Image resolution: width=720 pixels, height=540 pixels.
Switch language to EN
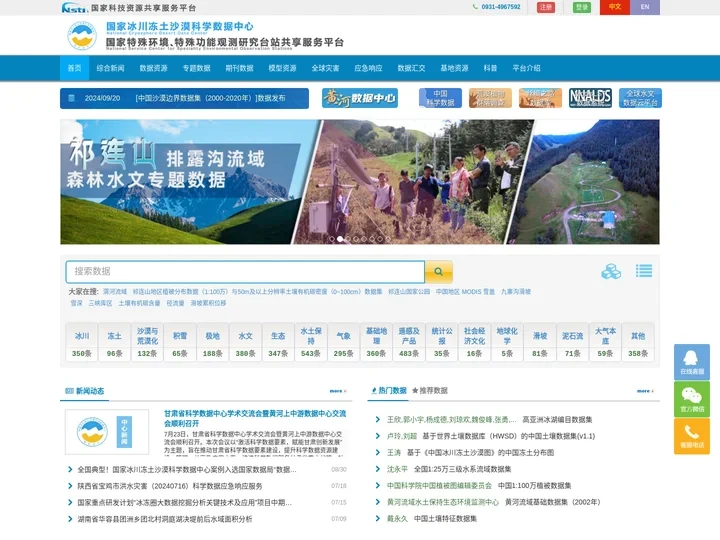pyautogui.click(x=645, y=7)
